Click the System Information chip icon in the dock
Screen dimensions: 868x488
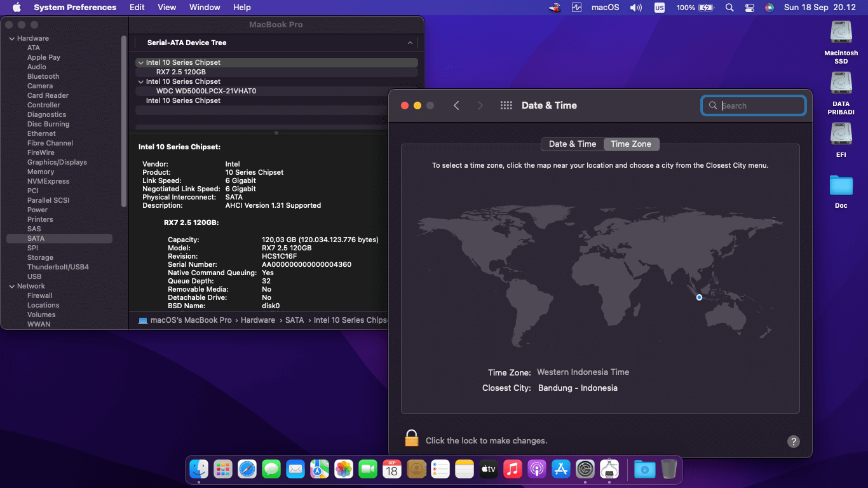pos(609,470)
